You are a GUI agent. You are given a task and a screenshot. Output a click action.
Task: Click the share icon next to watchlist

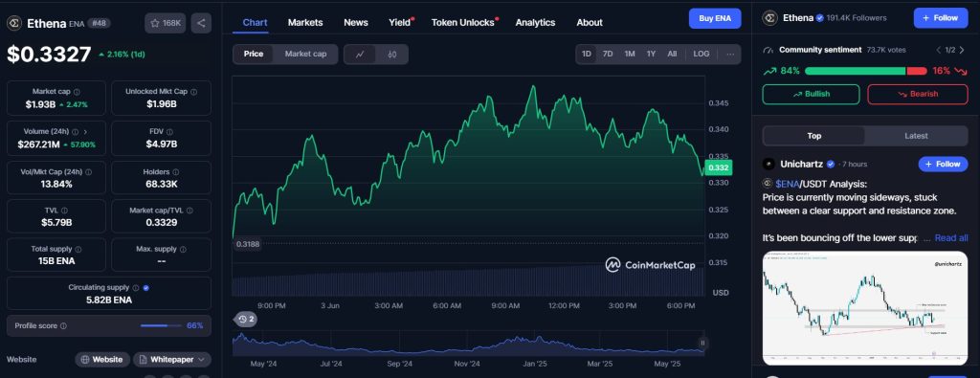pos(201,23)
